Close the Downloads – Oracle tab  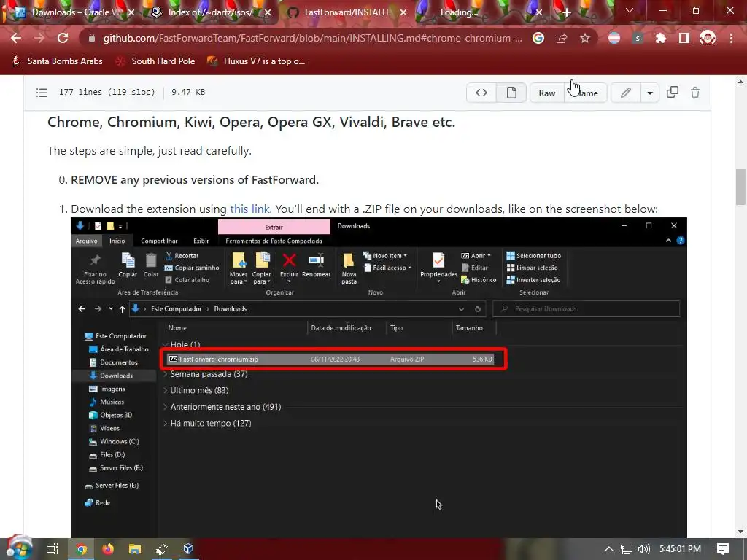131,12
